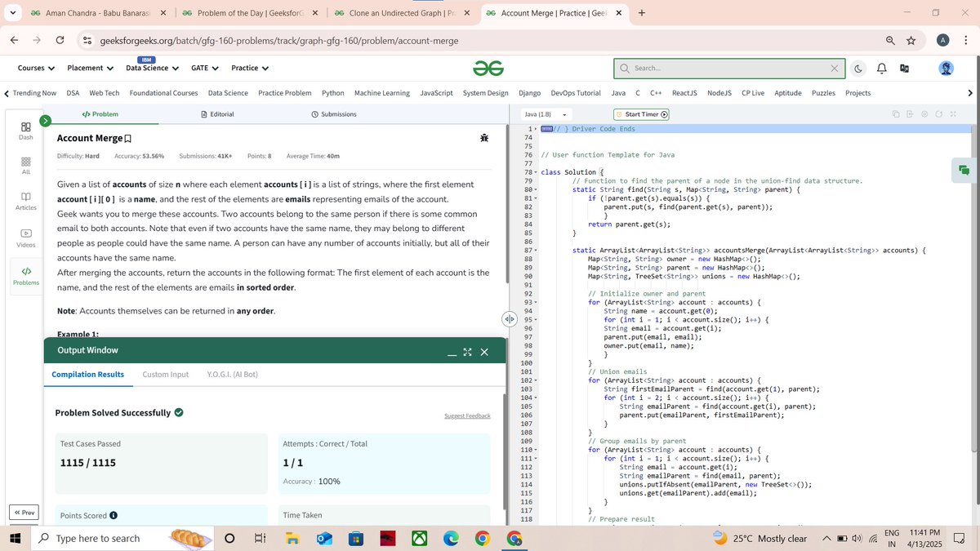Viewport: 980px width, 551px height.
Task: Toggle dark mode with the moon icon
Action: [859, 69]
